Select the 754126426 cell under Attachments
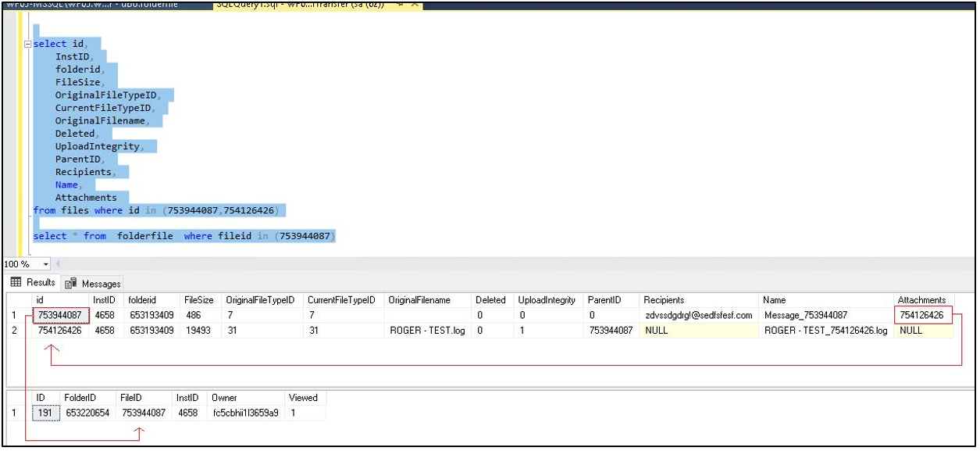 (925, 315)
